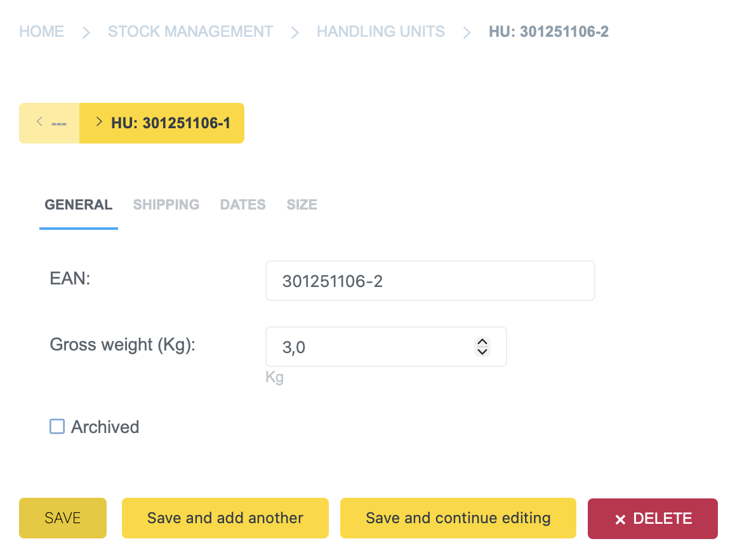The image size is (749, 560).
Task: Select the Size tab
Action: [302, 205]
